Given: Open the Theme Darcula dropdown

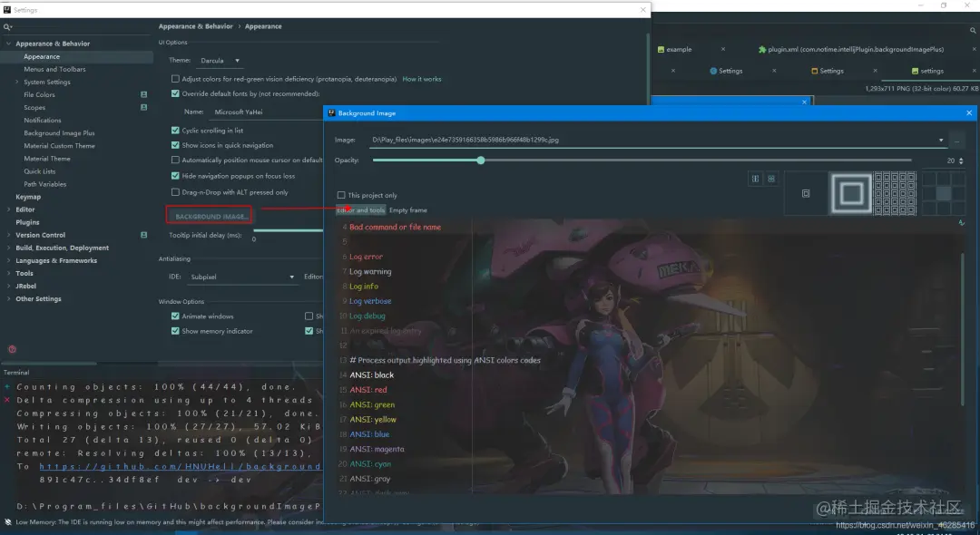Looking at the screenshot, I should 220,61.
